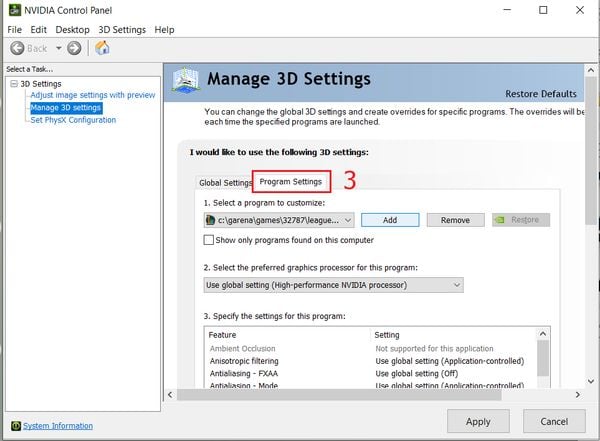Open the System Information link
The image size is (600, 441).
(x=58, y=426)
